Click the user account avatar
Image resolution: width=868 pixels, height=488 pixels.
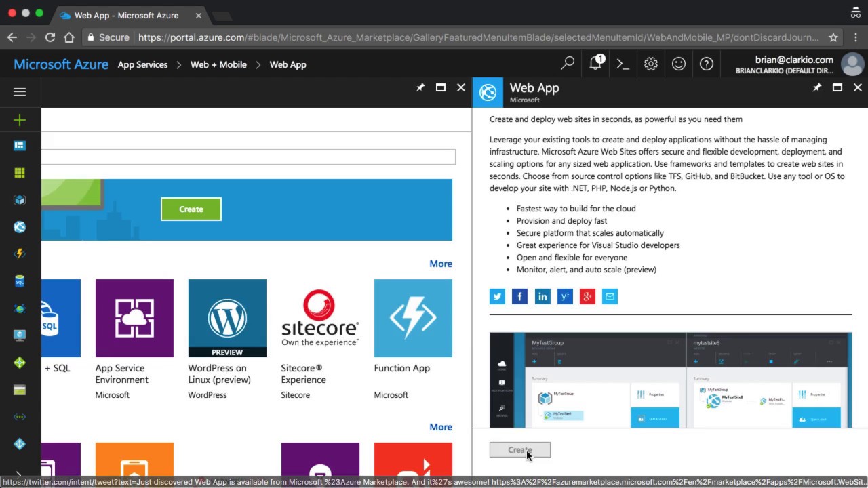click(852, 64)
